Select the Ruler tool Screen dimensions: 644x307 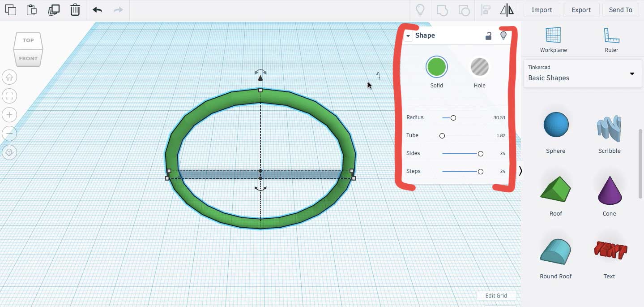point(611,39)
